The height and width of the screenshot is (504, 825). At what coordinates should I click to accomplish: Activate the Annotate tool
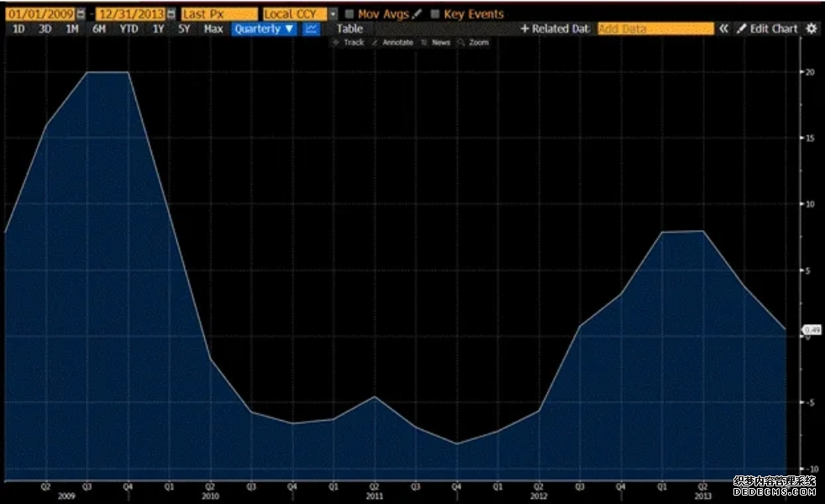392,43
